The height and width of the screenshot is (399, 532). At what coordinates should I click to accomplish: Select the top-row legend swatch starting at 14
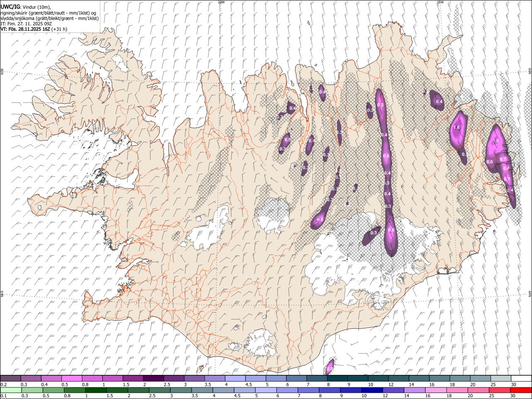point(419,378)
